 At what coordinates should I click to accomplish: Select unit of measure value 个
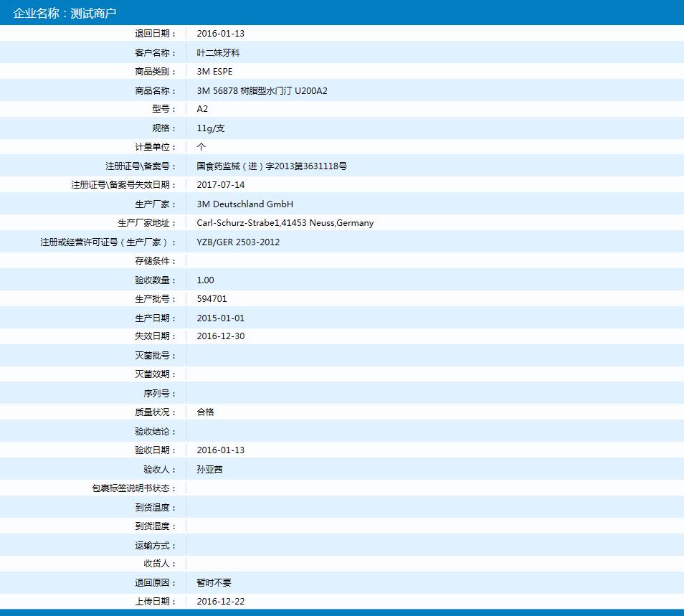point(201,147)
